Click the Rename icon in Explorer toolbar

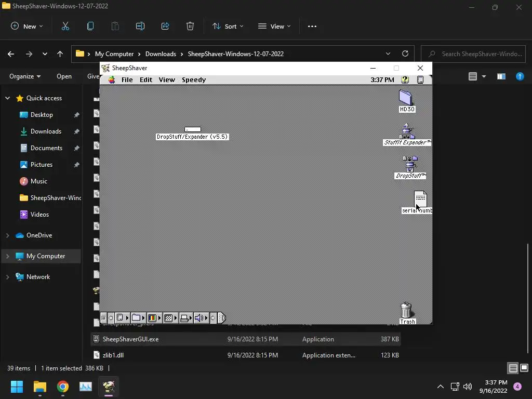[x=140, y=26]
